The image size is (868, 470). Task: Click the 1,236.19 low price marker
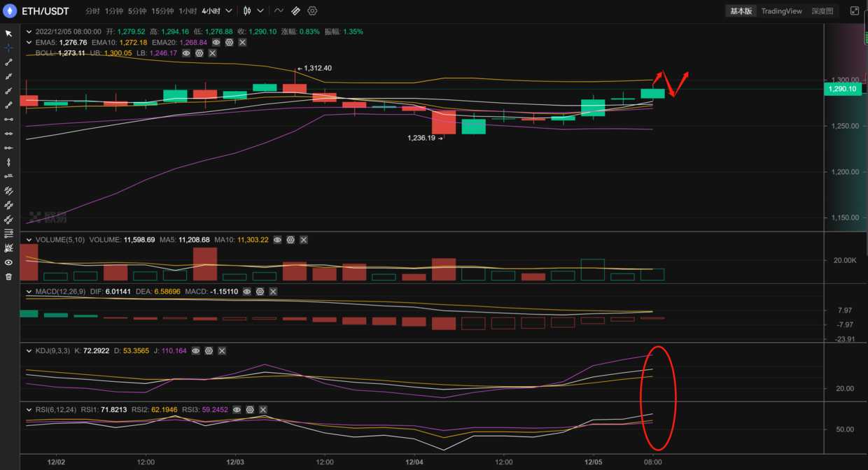click(x=421, y=138)
